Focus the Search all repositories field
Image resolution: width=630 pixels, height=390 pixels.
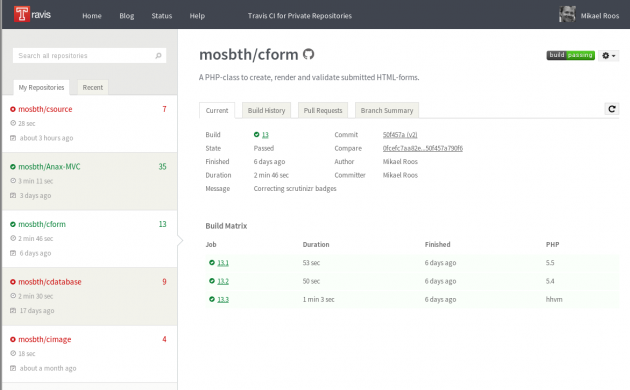[x=89, y=55]
